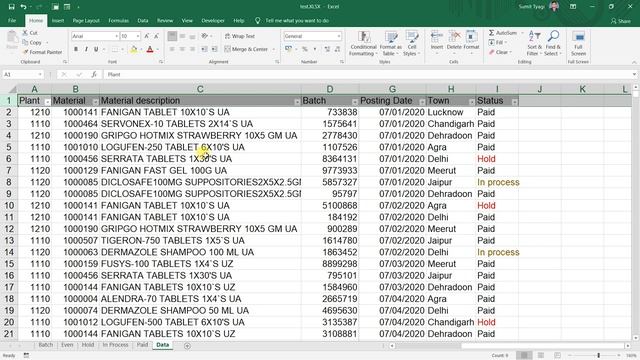Switch to the Review tab
This screenshot has width=640, height=360.
[165, 20]
